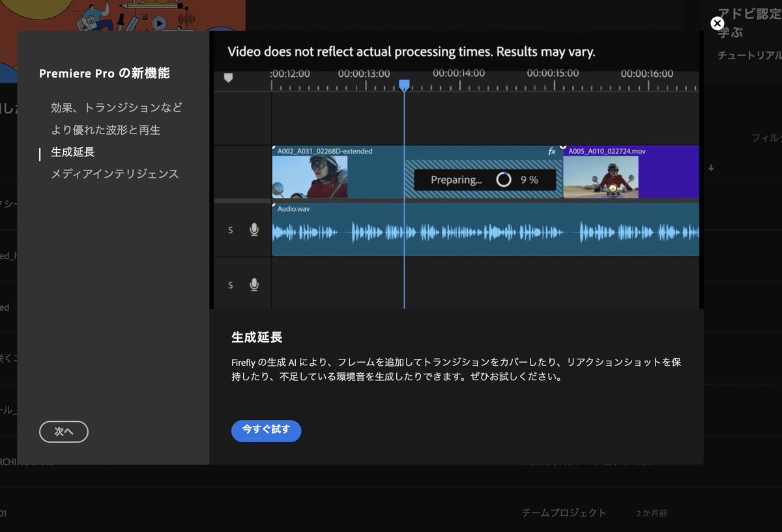This screenshot has width=782, height=532.
Task: Click the 00:00:13:00 timecode on the ruler
Action: [364, 74]
